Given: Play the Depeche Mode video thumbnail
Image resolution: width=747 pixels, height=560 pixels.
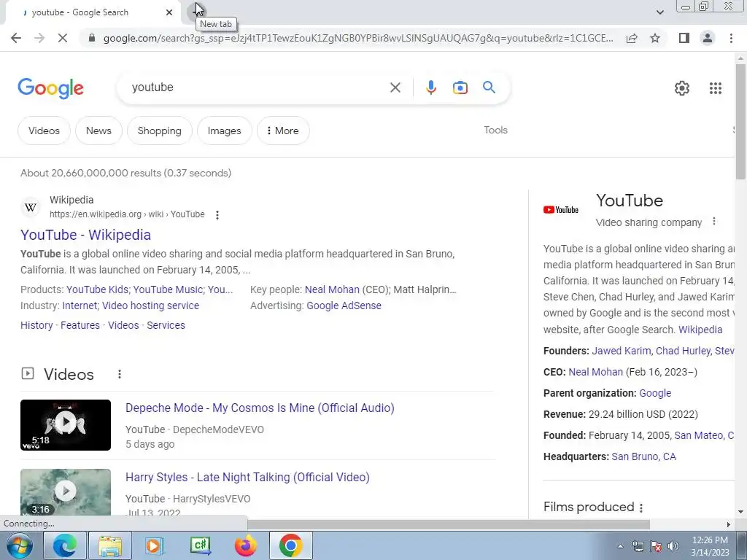Looking at the screenshot, I should [66, 425].
